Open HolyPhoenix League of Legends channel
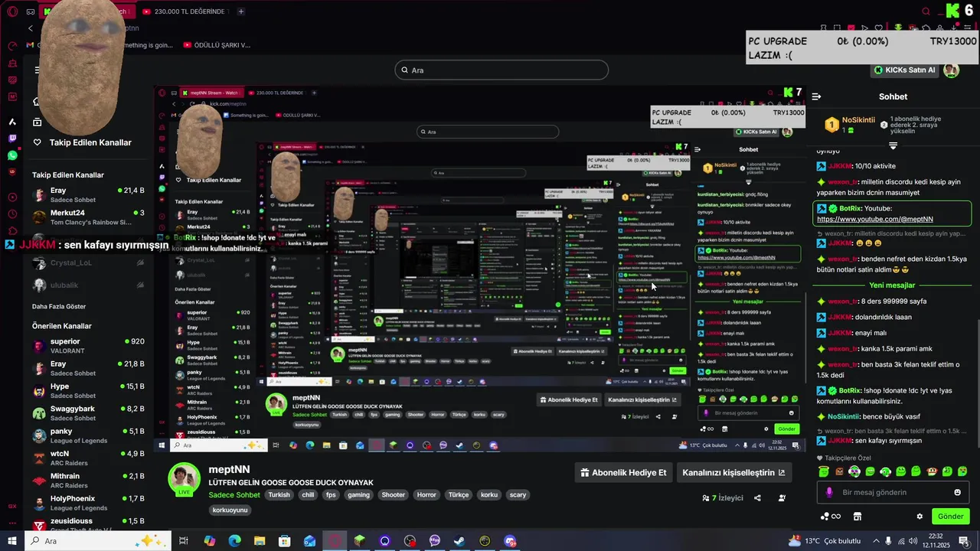This screenshot has width=980, height=551. pos(88,503)
